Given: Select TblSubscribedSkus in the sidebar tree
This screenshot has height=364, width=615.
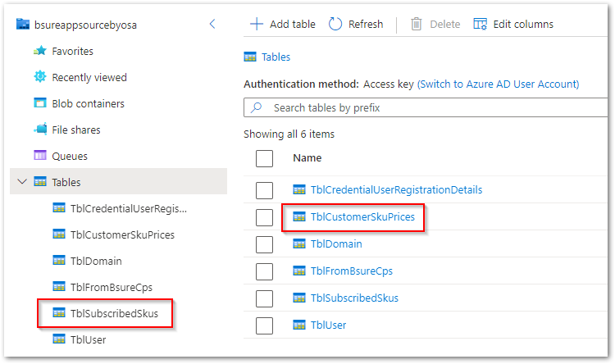Looking at the screenshot, I should tap(120, 313).
